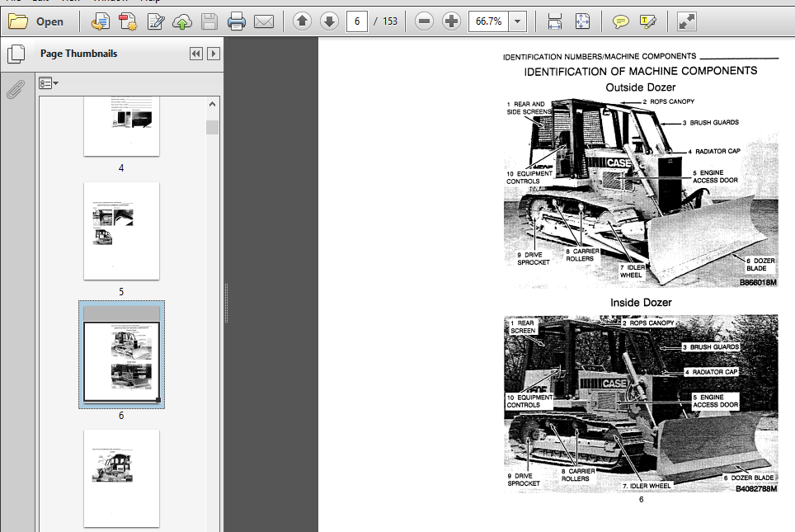Click '7. IDLER WHEEL' label in Inside Dozer
Viewport: 795px width, 532px height.
(x=647, y=486)
